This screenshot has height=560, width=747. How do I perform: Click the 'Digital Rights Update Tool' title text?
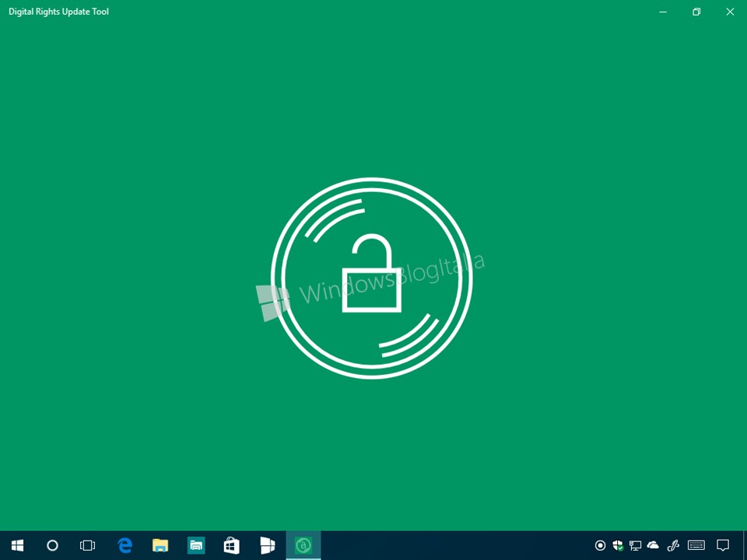click(x=58, y=12)
